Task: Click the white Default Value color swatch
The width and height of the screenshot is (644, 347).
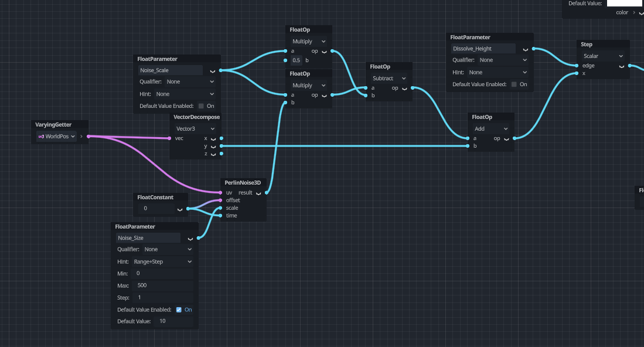Action: (624, 3)
